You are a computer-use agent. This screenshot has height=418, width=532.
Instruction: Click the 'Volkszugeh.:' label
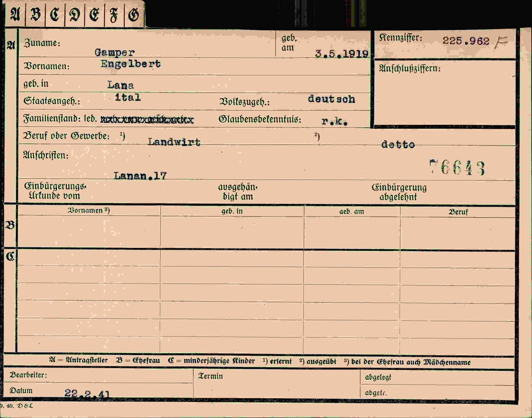245,102
